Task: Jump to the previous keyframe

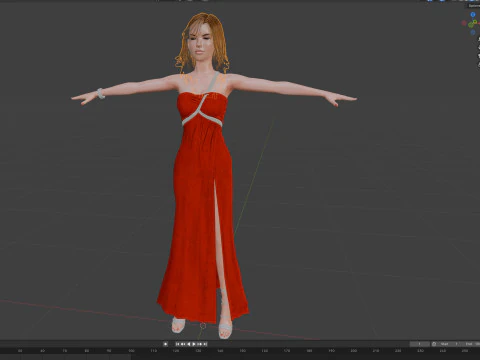Action: tap(183, 344)
